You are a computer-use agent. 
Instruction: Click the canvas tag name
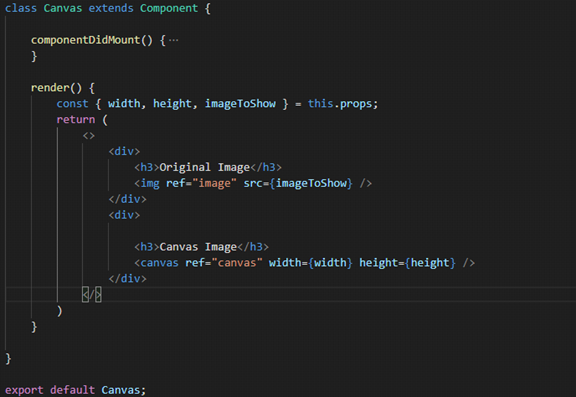click(x=159, y=263)
